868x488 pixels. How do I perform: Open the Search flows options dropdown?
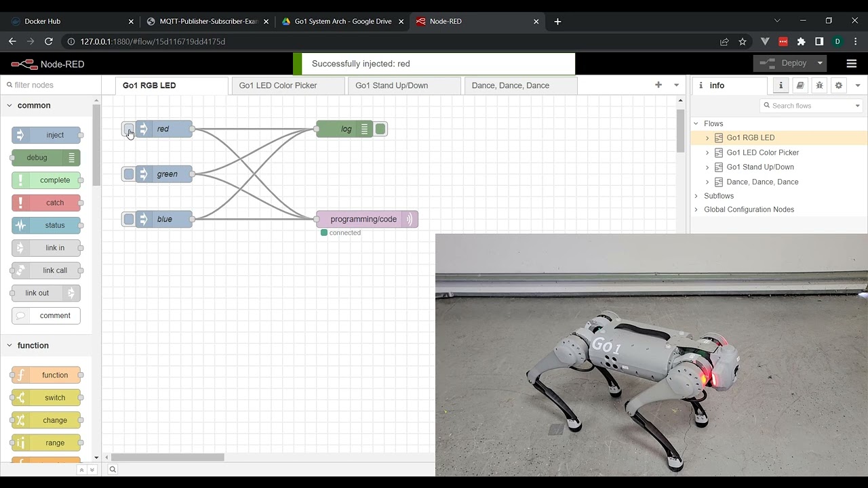pyautogui.click(x=857, y=106)
